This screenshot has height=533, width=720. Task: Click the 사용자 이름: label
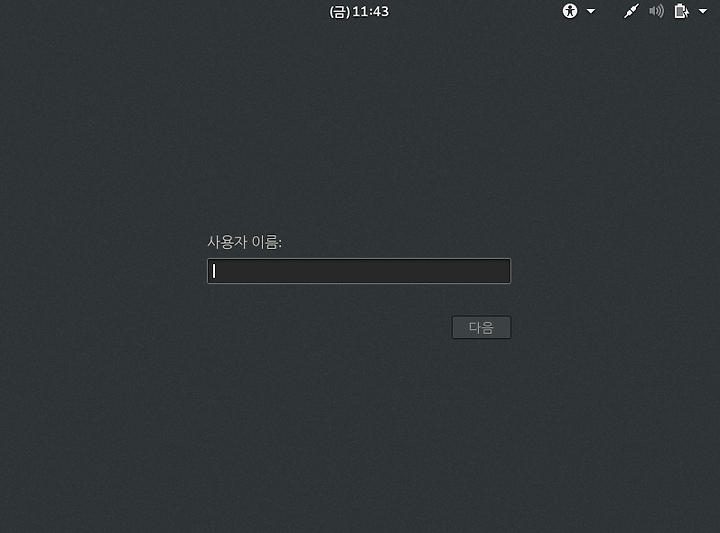pyautogui.click(x=244, y=241)
